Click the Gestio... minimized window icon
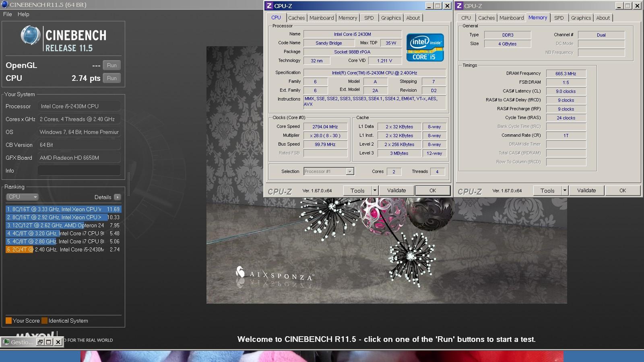Viewport: 644px width, 362px height. 6,342
